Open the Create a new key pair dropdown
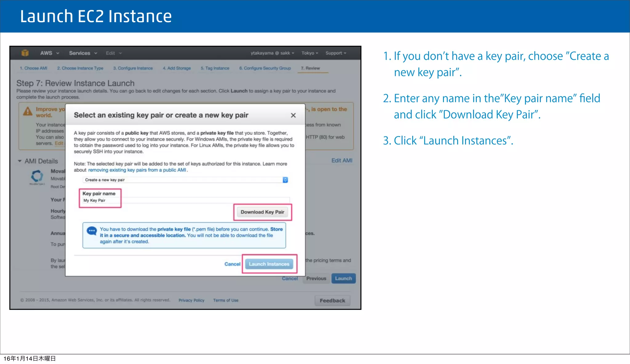This screenshot has width=630, height=364. pyautogui.click(x=185, y=180)
